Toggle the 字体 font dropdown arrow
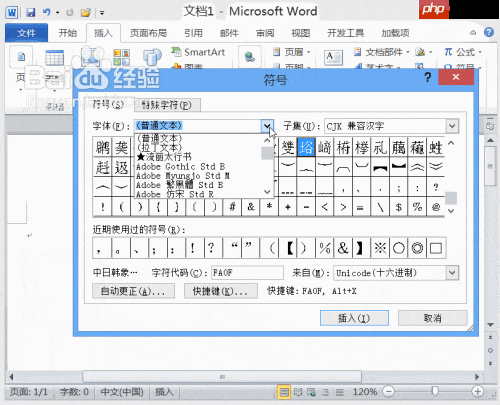The width and height of the screenshot is (500, 405). tap(267, 126)
